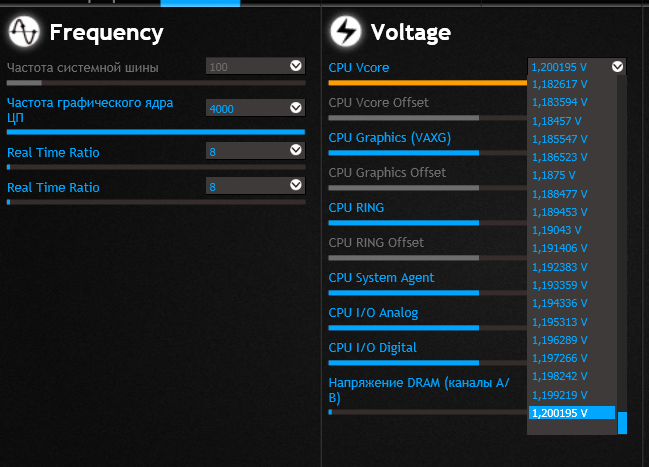Expand the second Real Time Ratio dropdown
This screenshot has width=649, height=467.
click(x=295, y=185)
